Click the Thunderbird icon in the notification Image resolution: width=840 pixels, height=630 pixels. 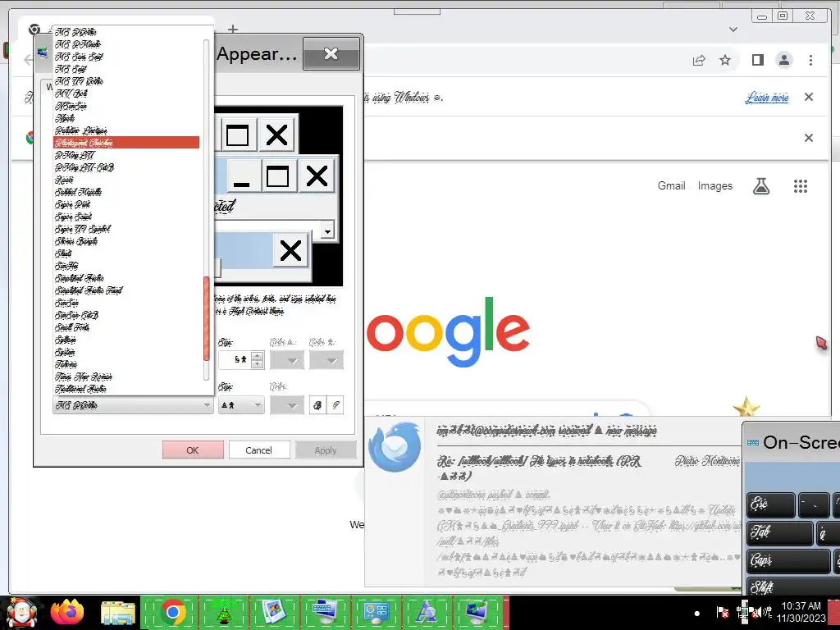(395, 448)
